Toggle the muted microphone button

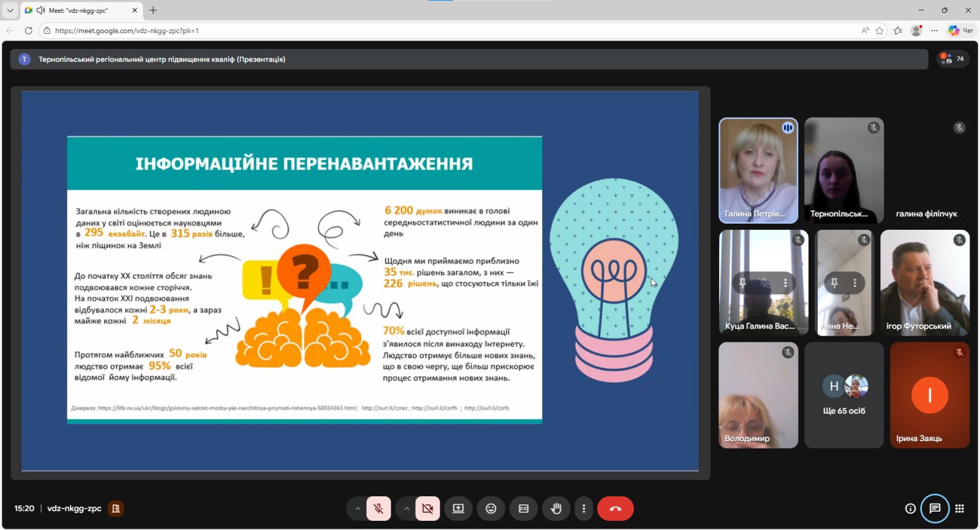(x=379, y=509)
